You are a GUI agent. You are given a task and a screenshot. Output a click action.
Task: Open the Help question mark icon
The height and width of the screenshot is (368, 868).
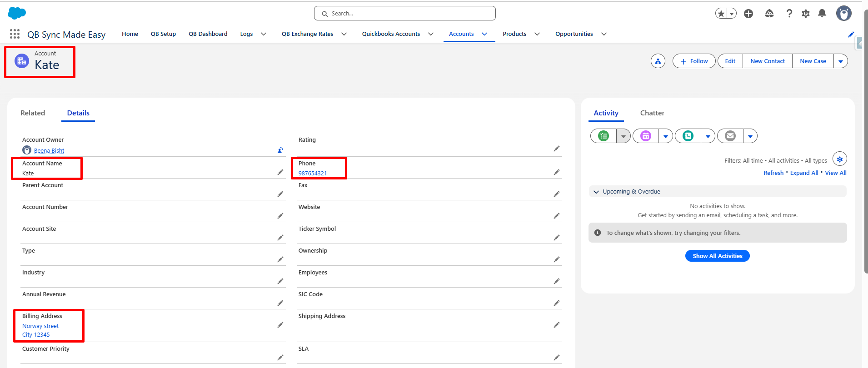(x=789, y=14)
